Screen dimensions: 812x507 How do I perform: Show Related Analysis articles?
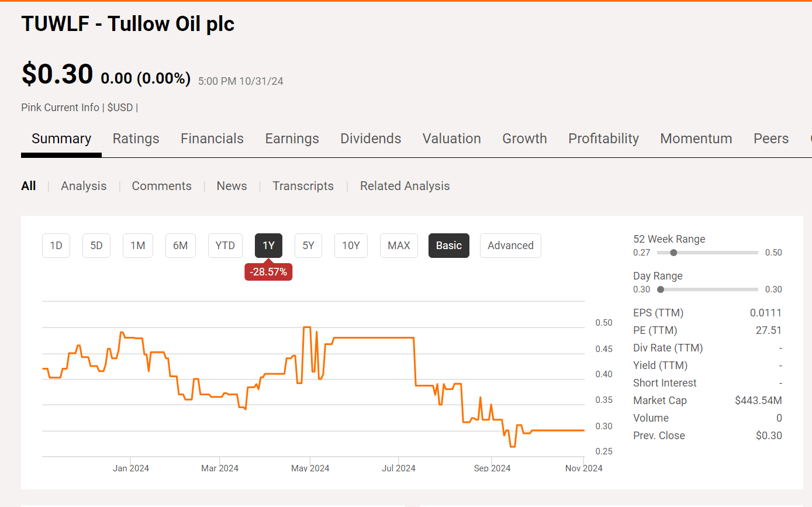pyautogui.click(x=405, y=186)
